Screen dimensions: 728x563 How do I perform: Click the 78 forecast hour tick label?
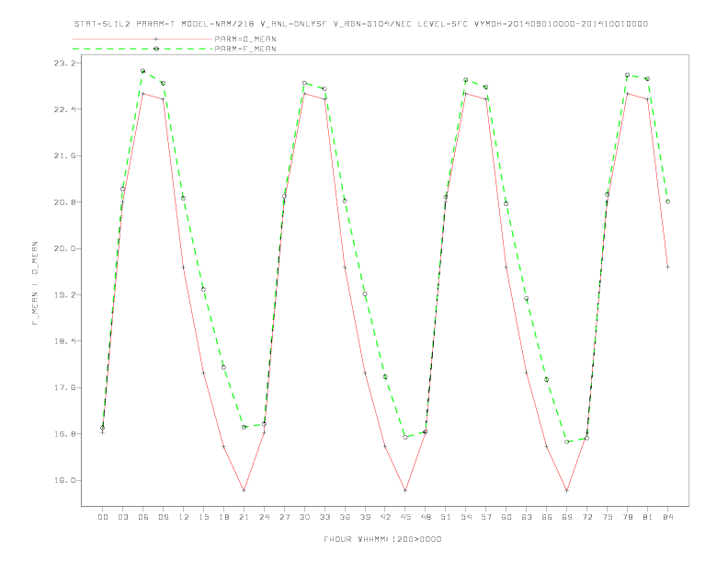[x=628, y=517]
